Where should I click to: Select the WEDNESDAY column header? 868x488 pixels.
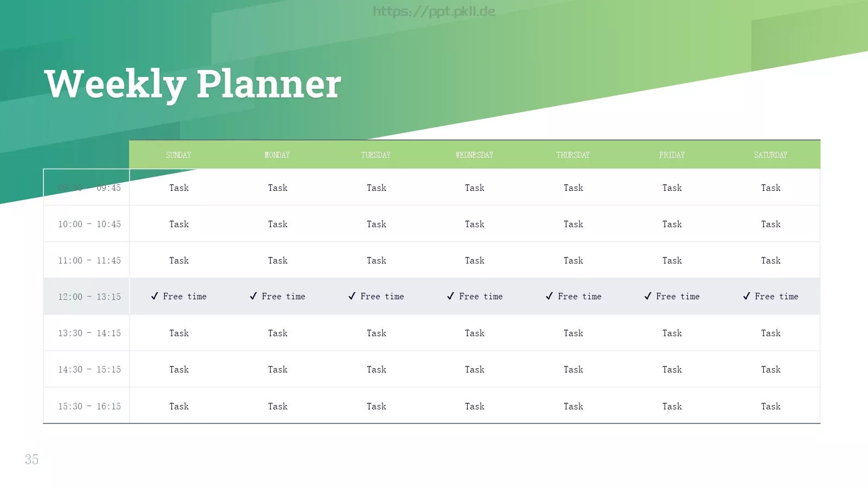pos(475,155)
